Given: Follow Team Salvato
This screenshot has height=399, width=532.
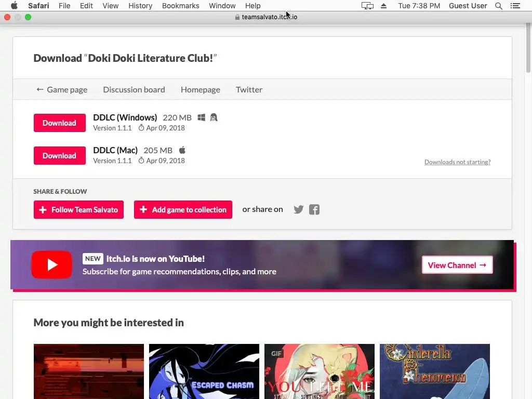Looking at the screenshot, I should point(79,210).
